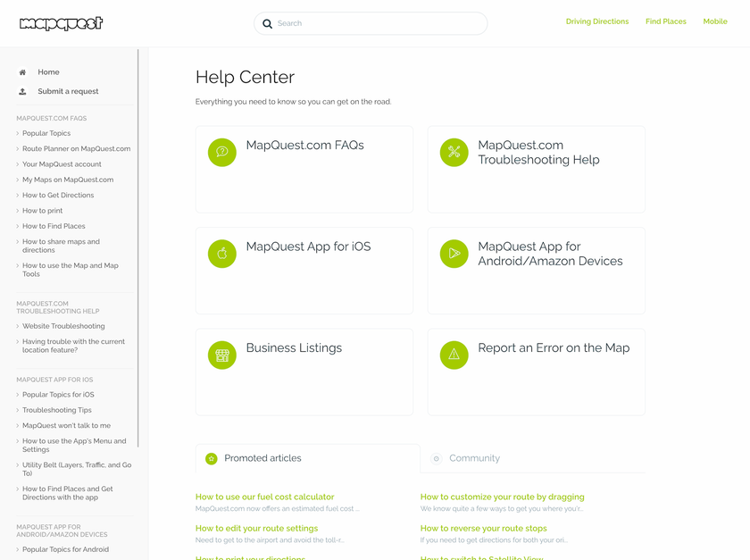Open Driving Directions in top navigation
This screenshot has width=750, height=560.
coord(596,21)
